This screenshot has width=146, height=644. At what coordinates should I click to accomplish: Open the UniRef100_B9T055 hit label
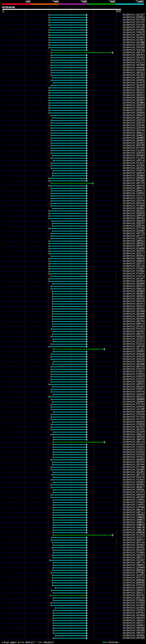(133, 145)
